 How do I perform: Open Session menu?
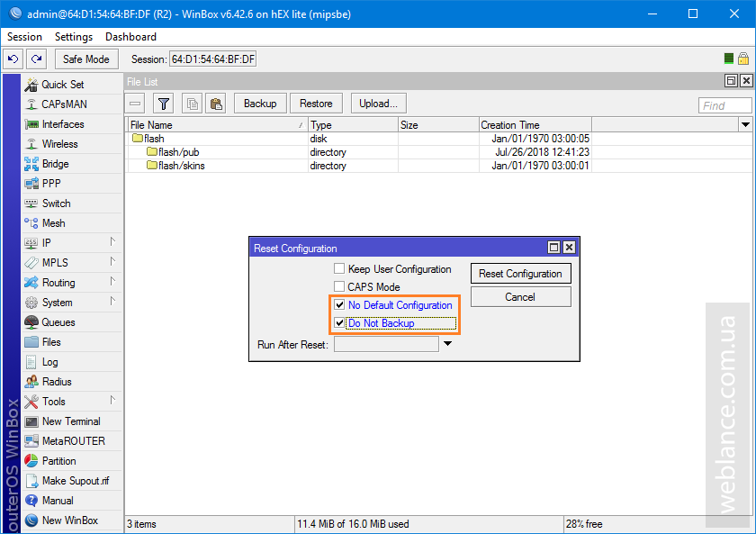(24, 37)
